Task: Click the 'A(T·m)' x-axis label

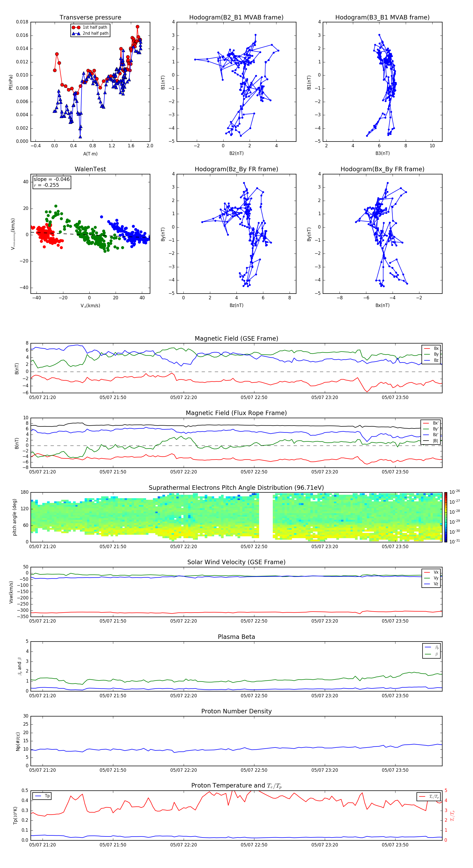Action: click(90, 154)
